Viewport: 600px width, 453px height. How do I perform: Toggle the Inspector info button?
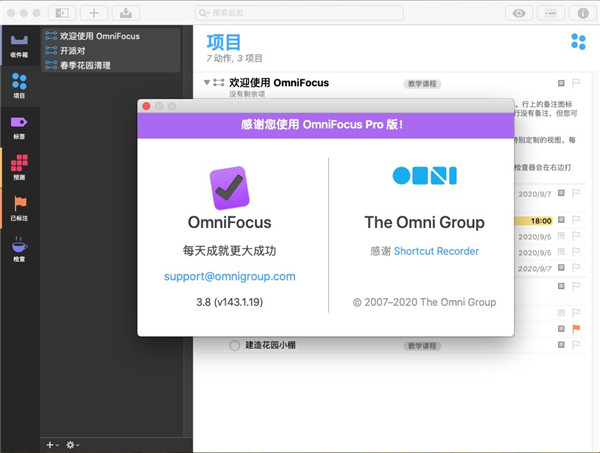pos(583,13)
